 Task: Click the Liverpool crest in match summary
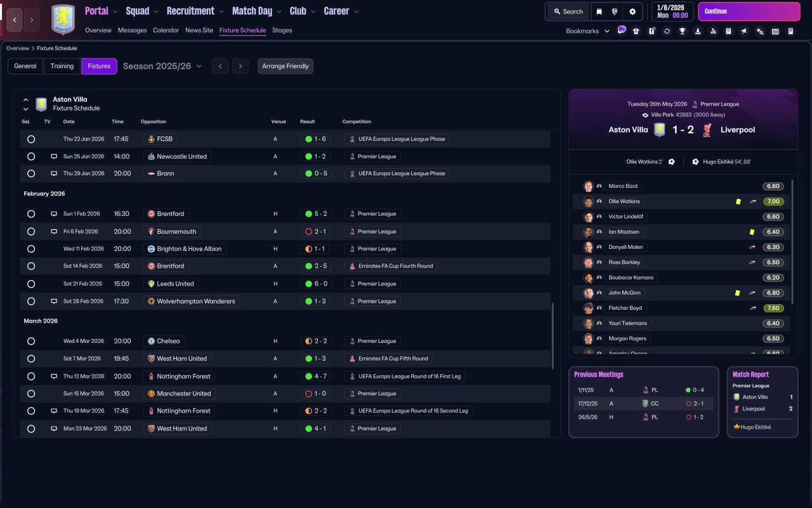[707, 130]
